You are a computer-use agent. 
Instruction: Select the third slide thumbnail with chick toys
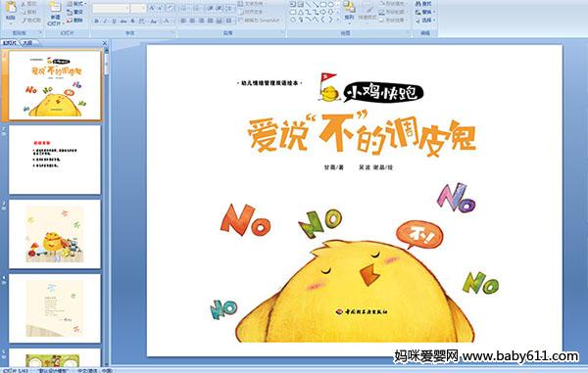click(x=55, y=234)
